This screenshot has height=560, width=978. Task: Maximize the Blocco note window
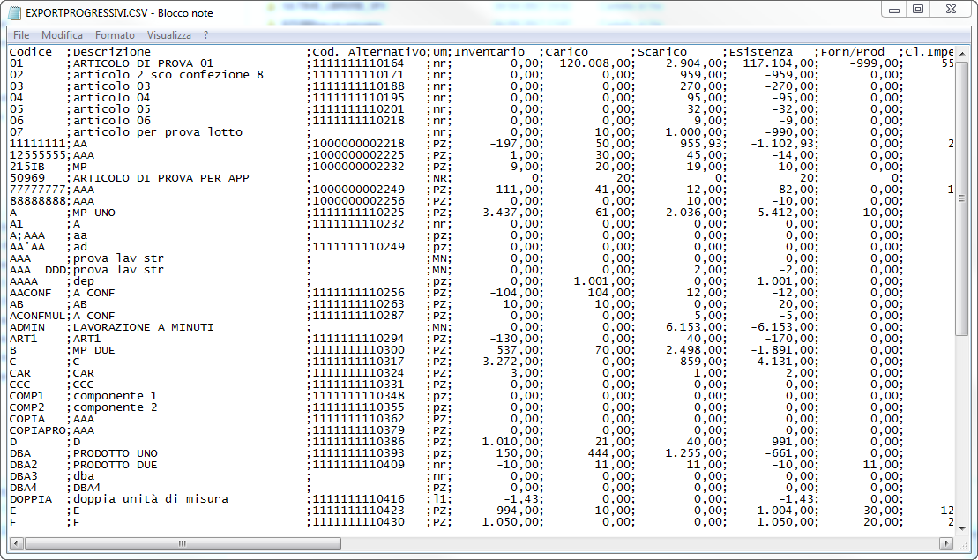pos(918,10)
